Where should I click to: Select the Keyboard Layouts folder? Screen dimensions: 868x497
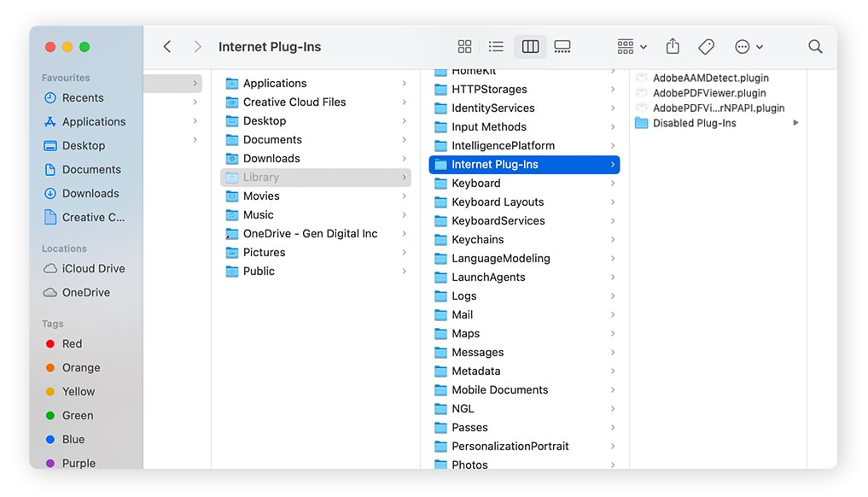point(524,202)
